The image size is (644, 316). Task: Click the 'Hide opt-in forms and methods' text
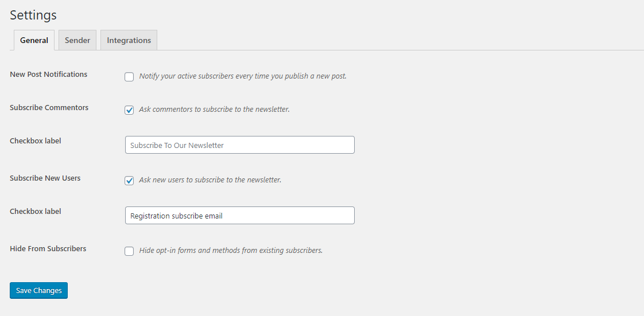[231, 251]
